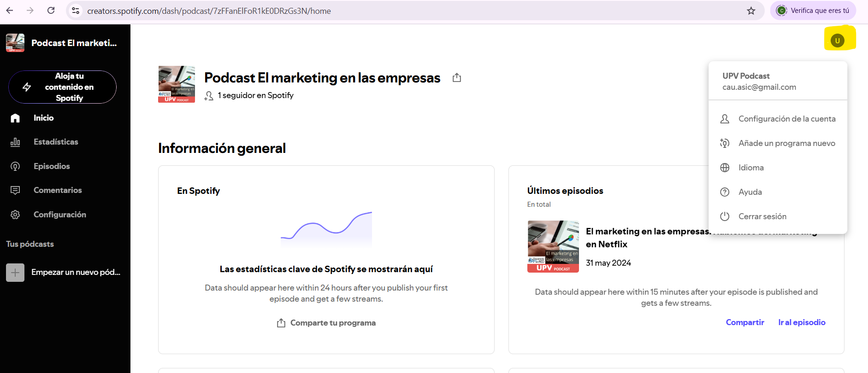Image resolution: width=868 pixels, height=373 pixels.
Task: Click the Ir al episodio link
Action: point(802,322)
